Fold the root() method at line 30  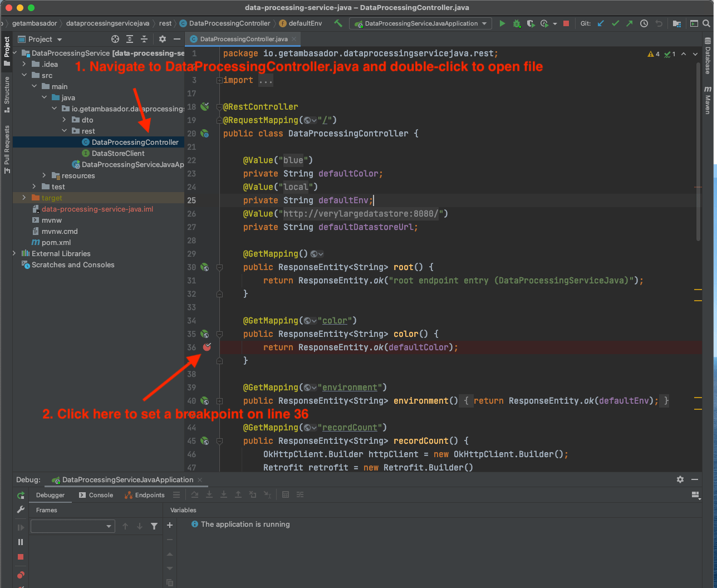click(219, 267)
